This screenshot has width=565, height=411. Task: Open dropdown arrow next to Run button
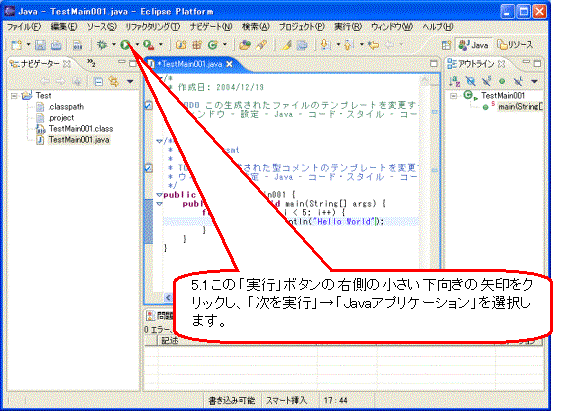pyautogui.click(x=137, y=45)
